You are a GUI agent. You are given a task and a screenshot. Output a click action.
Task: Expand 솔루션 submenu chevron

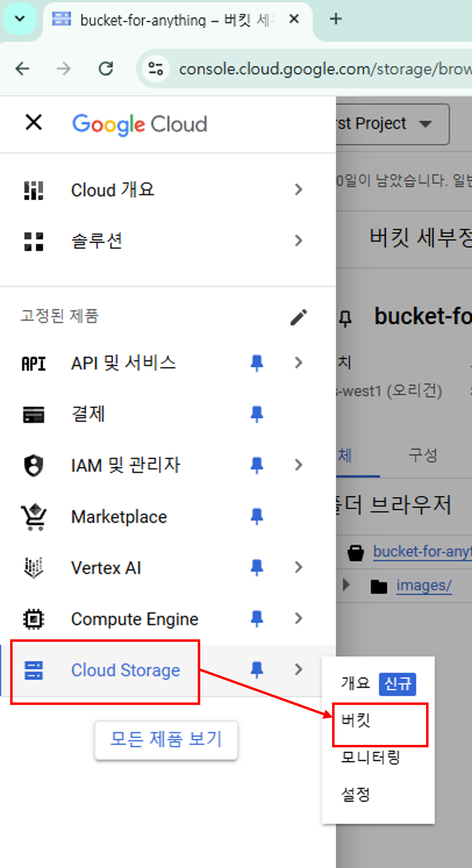click(298, 241)
